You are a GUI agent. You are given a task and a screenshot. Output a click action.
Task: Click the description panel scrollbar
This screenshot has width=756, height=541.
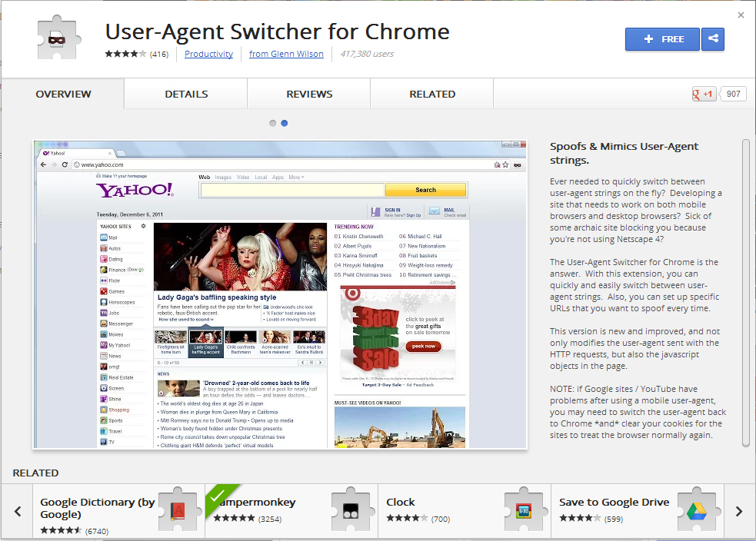tap(746, 293)
